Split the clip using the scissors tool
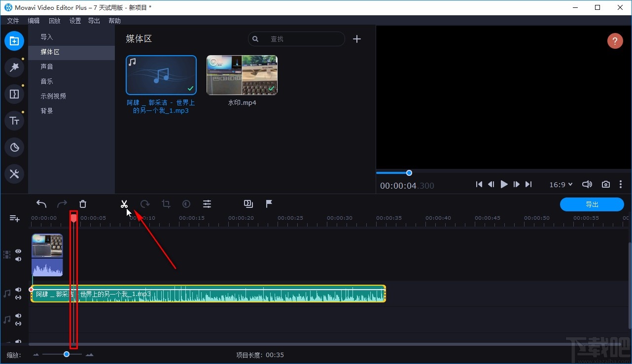Viewport: 632px width, 364px height. pyautogui.click(x=124, y=204)
